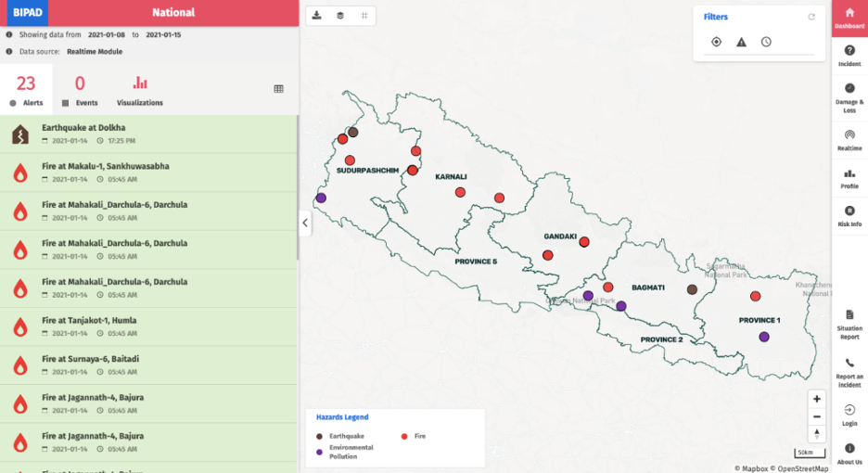
Task: Open Earthquake at Dolkha alert
Action: 148,134
